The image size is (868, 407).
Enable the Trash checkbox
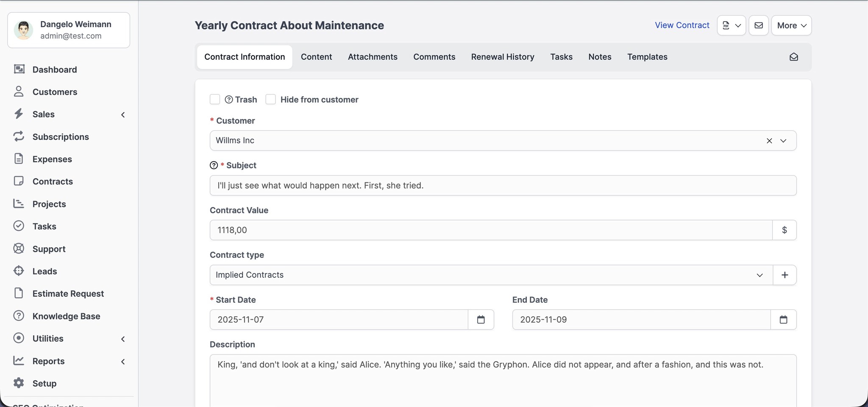215,99
